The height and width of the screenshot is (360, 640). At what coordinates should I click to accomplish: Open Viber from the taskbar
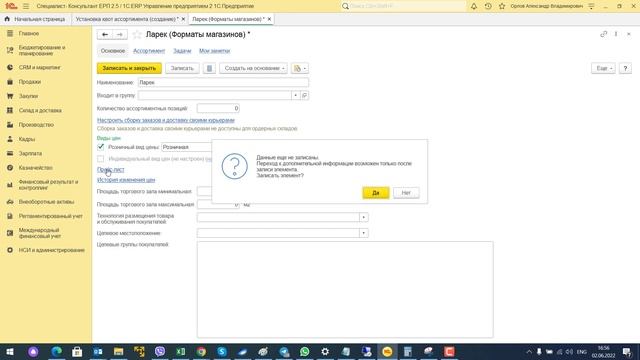160,351
